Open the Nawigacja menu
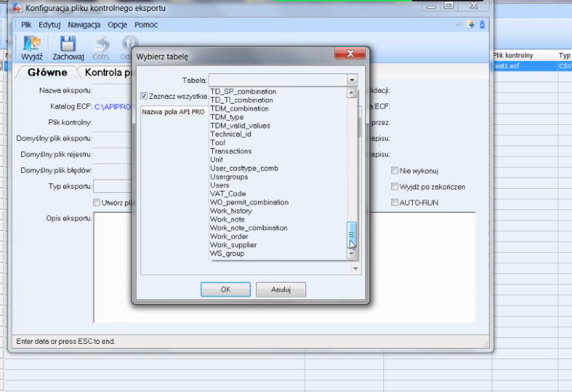This screenshot has height=392, width=572. pos(84,25)
